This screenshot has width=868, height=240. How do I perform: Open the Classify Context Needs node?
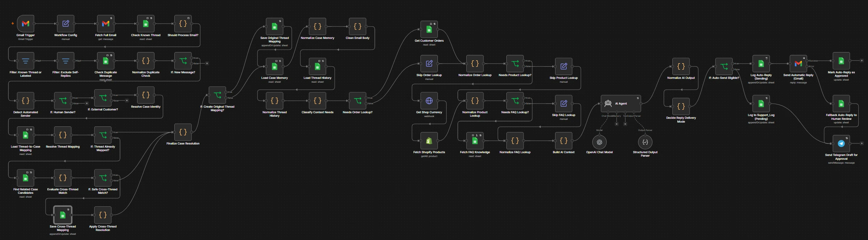(x=317, y=101)
